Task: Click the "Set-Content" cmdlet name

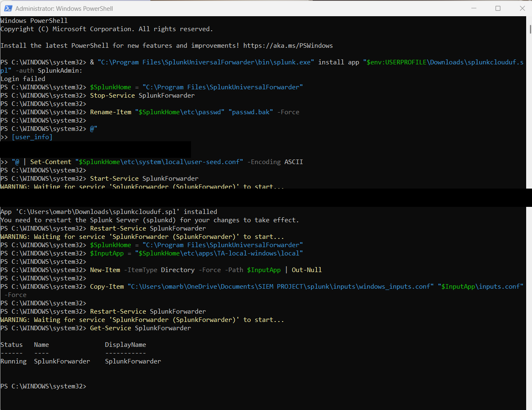Action: pos(51,162)
